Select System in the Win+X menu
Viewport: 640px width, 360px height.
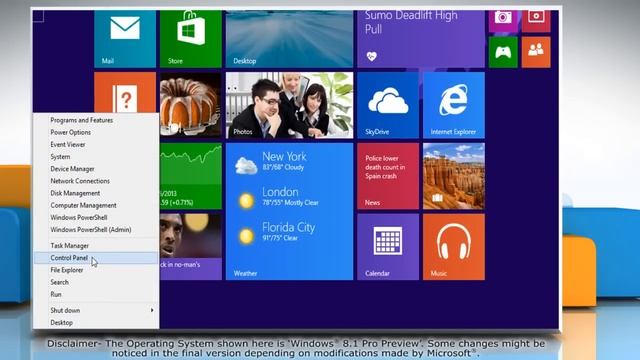[x=96, y=157]
